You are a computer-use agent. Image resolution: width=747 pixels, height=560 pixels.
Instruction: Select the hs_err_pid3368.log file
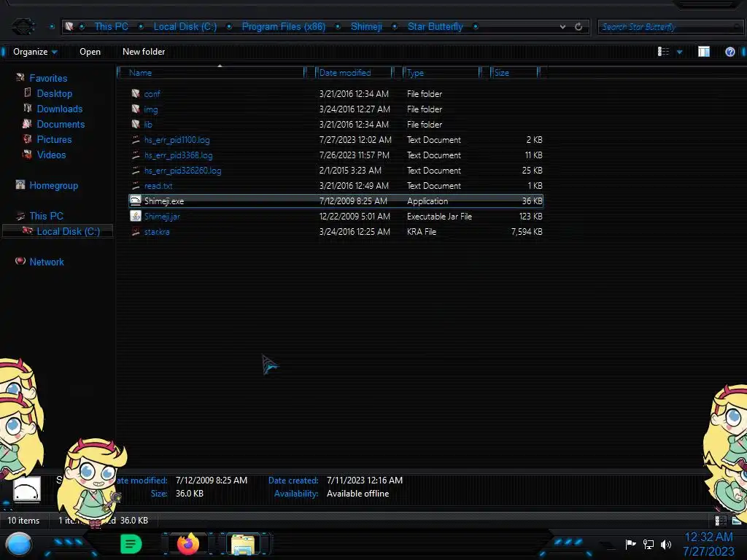[178, 155]
